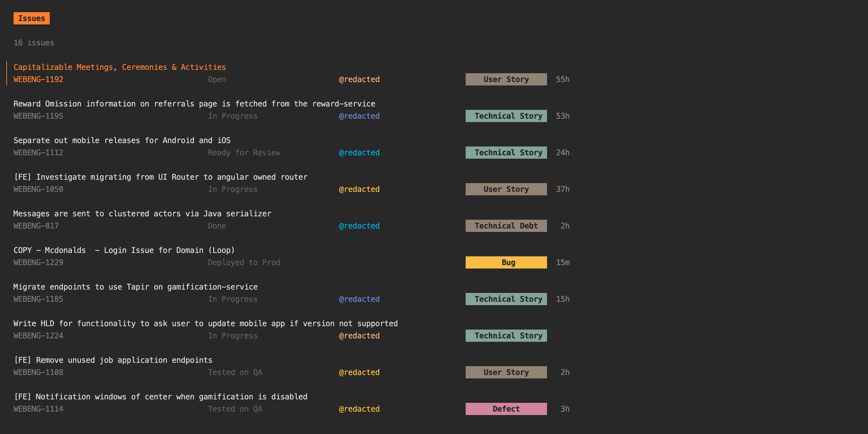
Task: Click Ready for Review status
Action: 244,153
